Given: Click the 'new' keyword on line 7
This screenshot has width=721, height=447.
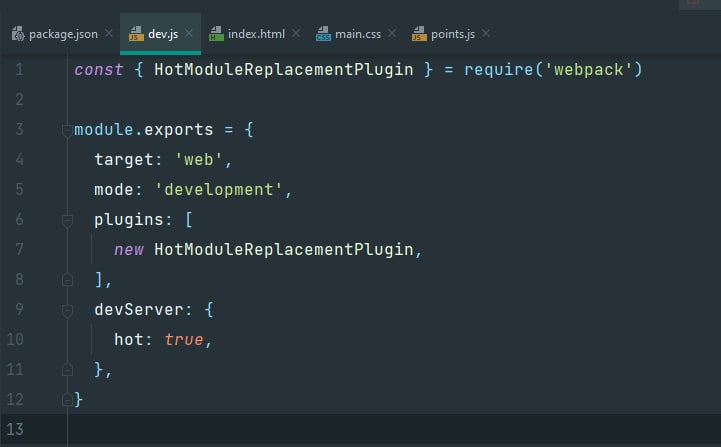Looking at the screenshot, I should click(129, 250).
